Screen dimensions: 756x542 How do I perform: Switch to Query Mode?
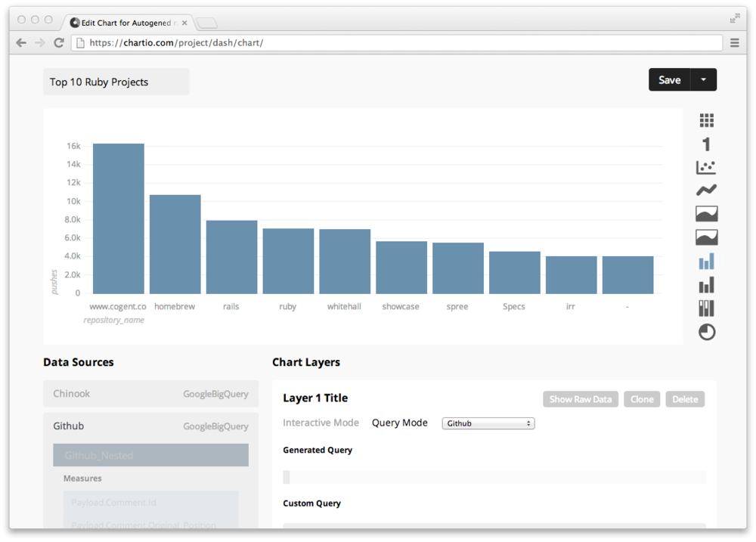point(399,423)
